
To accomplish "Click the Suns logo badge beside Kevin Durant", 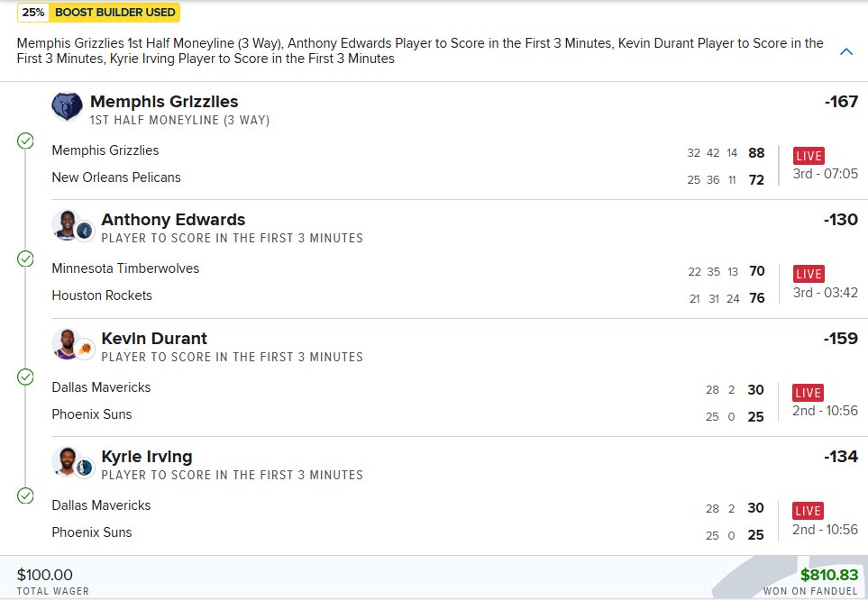I will coord(84,349).
